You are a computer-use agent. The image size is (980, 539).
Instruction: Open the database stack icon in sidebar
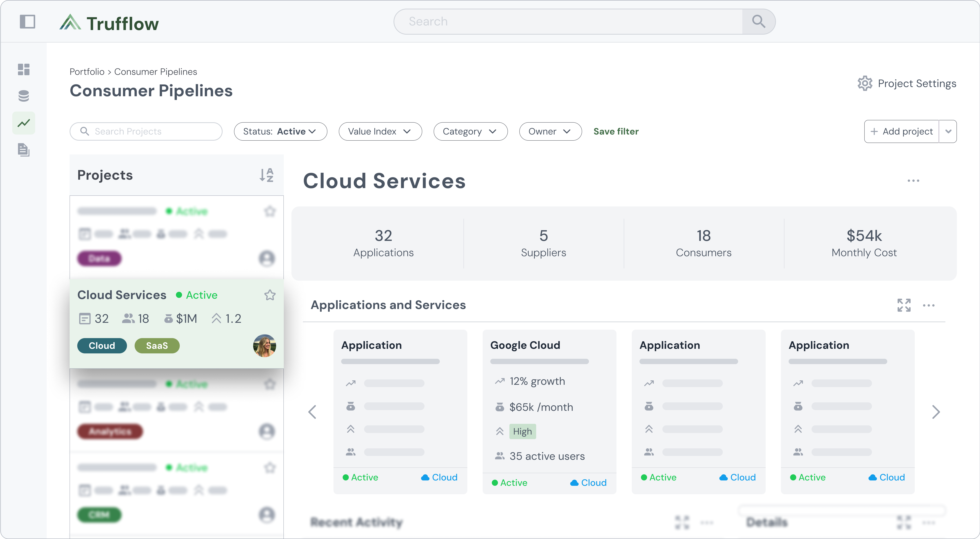24,96
